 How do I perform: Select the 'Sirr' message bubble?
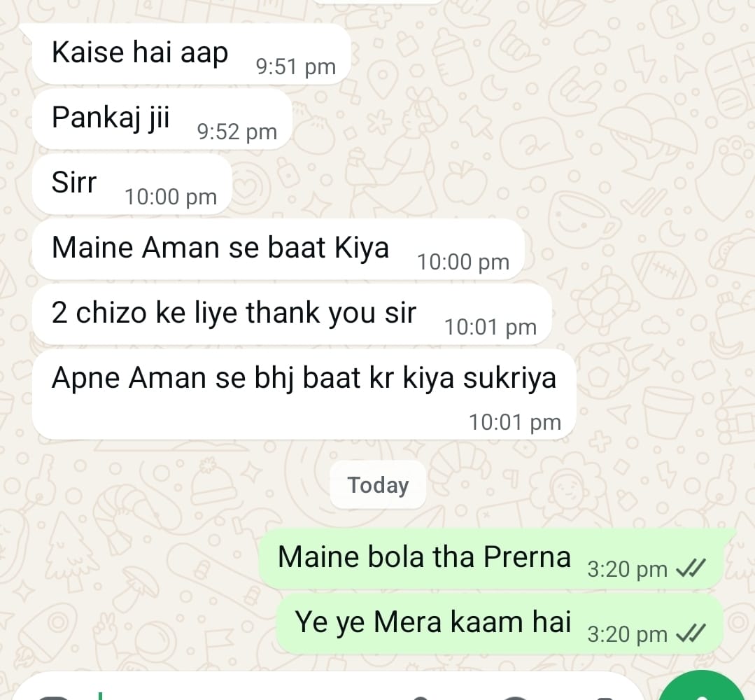coord(132,184)
